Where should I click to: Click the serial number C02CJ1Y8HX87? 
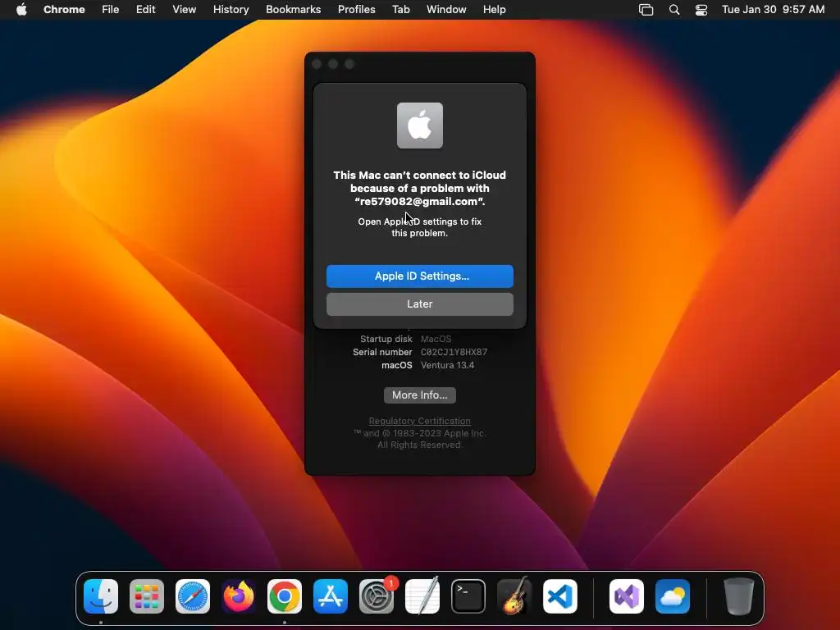[x=454, y=352]
